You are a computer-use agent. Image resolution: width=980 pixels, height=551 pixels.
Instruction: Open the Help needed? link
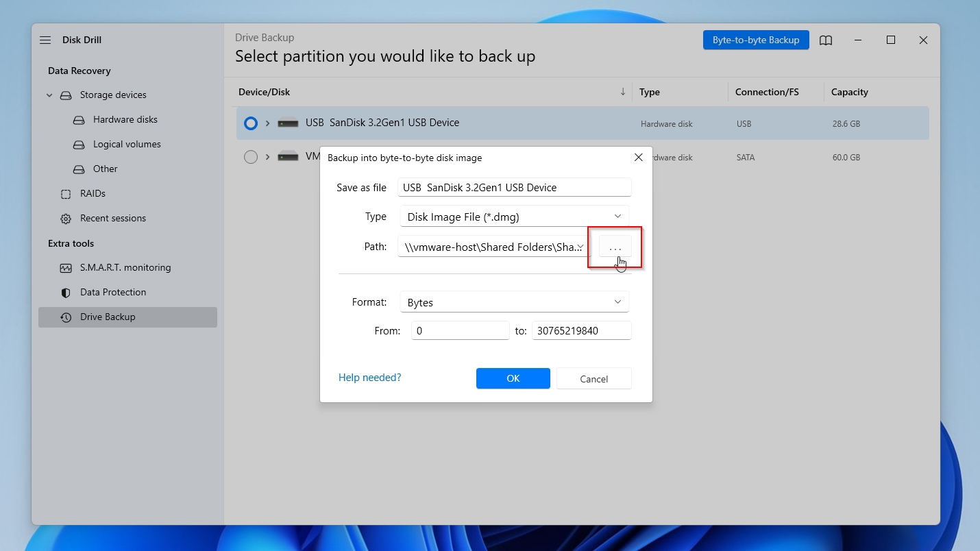click(x=370, y=378)
